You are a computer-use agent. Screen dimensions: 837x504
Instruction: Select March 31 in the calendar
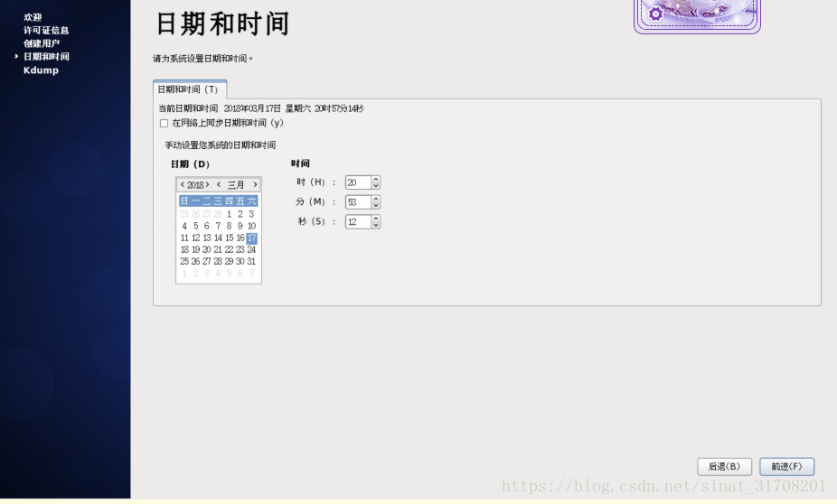(x=251, y=261)
